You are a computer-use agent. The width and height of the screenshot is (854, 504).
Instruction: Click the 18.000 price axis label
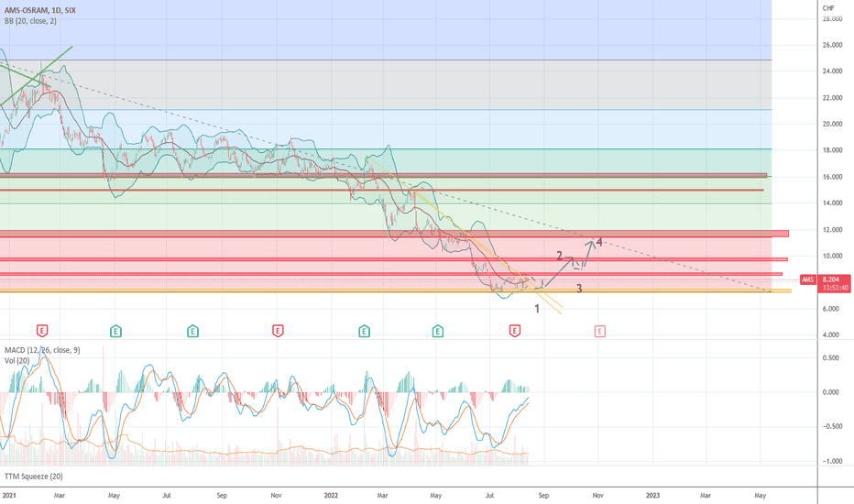pos(832,150)
